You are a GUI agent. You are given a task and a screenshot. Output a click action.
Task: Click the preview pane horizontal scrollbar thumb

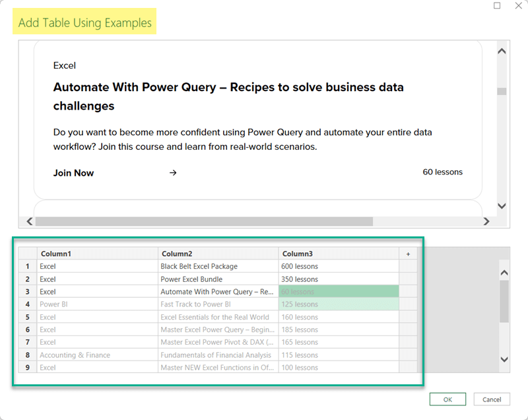click(204, 221)
